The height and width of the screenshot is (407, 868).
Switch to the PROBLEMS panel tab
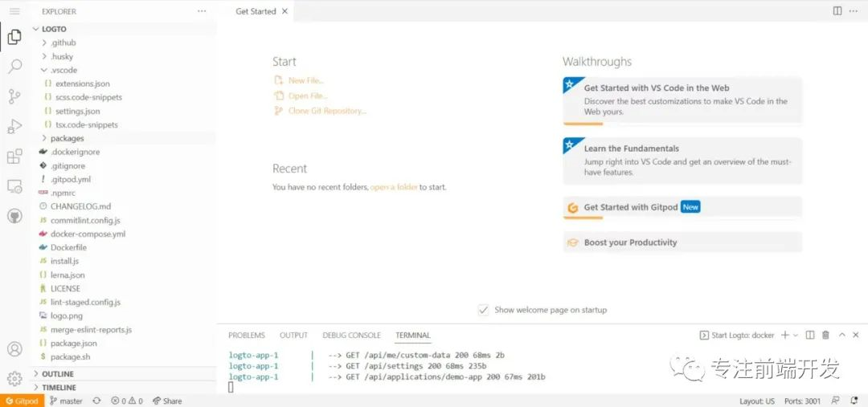coord(246,336)
